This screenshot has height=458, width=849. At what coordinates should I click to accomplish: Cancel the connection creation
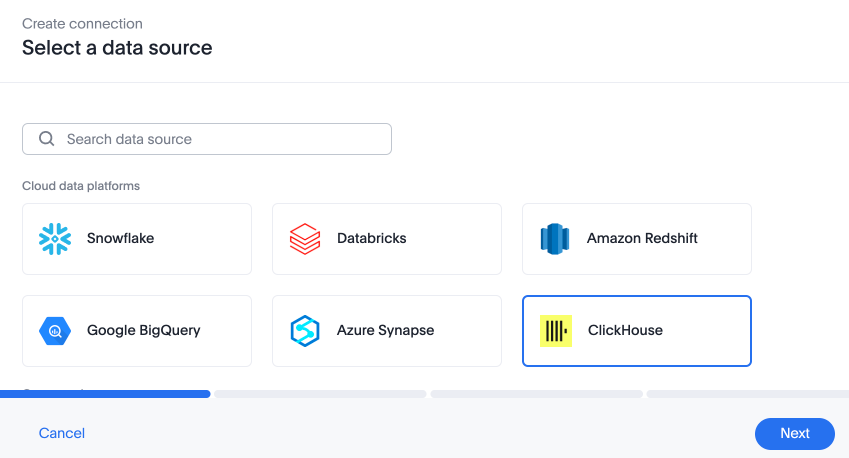point(62,433)
